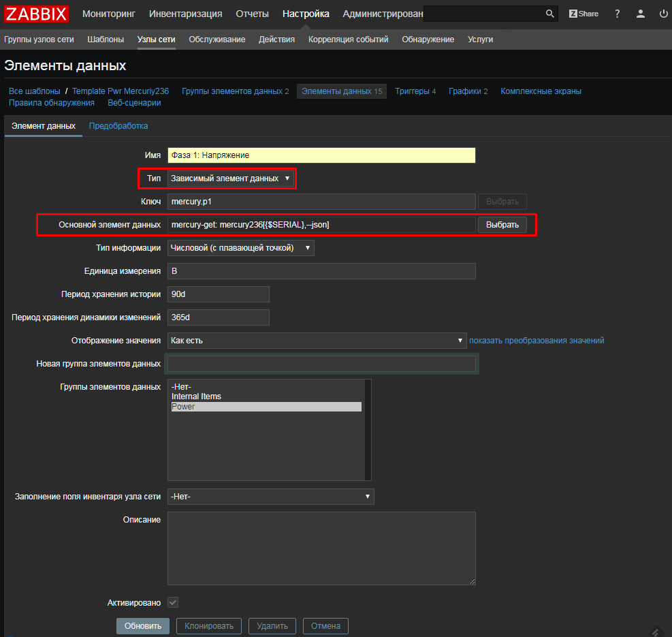Click the item groups list scrollbar

[x=368, y=430]
